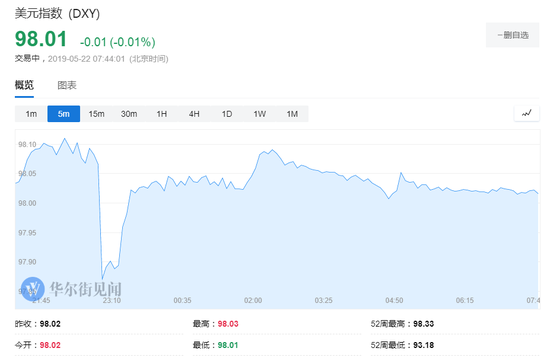Image resolution: width=550 pixels, height=364 pixels.
Task: Click the 02:00 time axis label
Action: (253, 301)
